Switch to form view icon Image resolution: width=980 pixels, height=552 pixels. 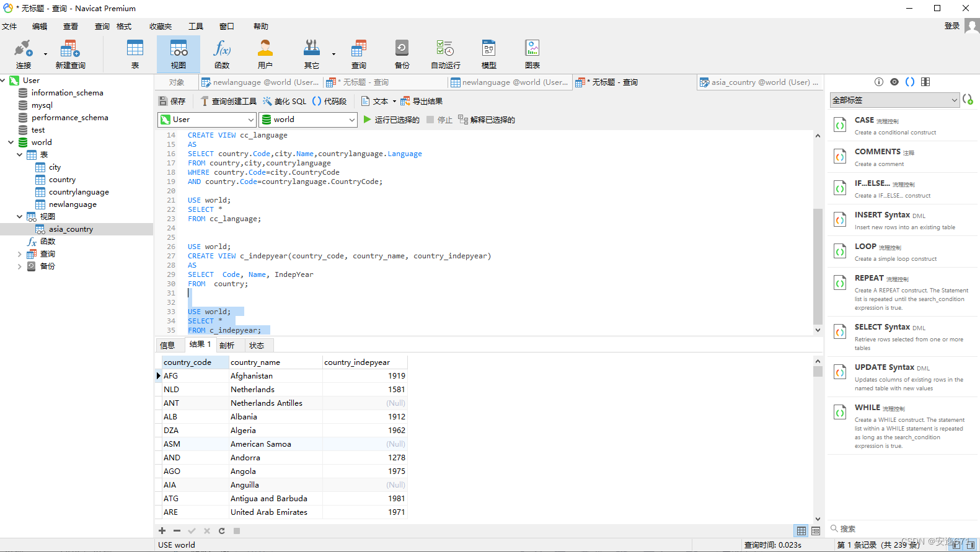tap(816, 531)
